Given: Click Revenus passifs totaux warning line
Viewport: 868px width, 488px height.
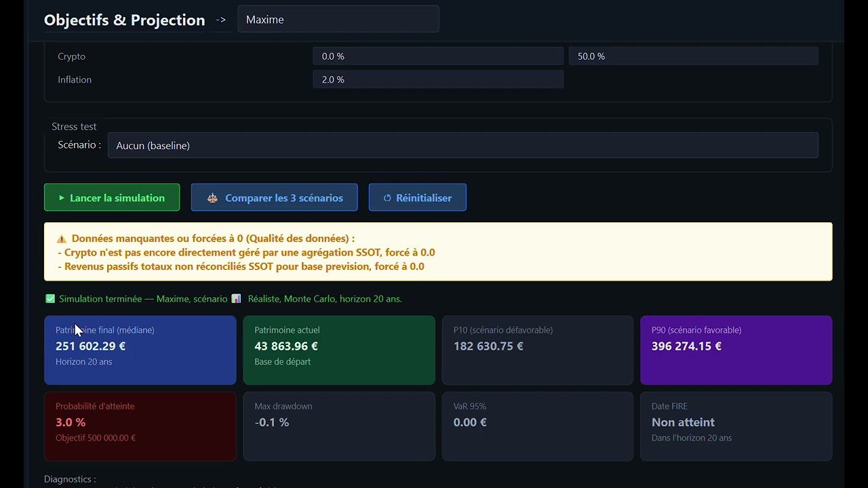Looking at the screenshot, I should (x=241, y=266).
